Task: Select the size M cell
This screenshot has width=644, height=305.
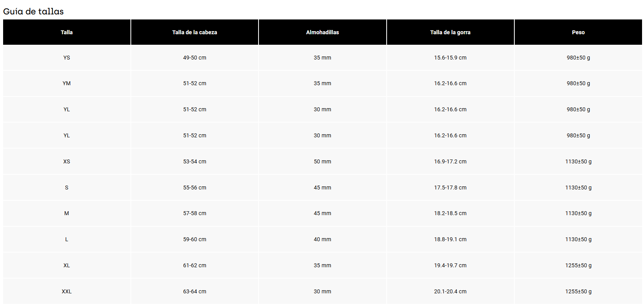Action: click(x=67, y=213)
